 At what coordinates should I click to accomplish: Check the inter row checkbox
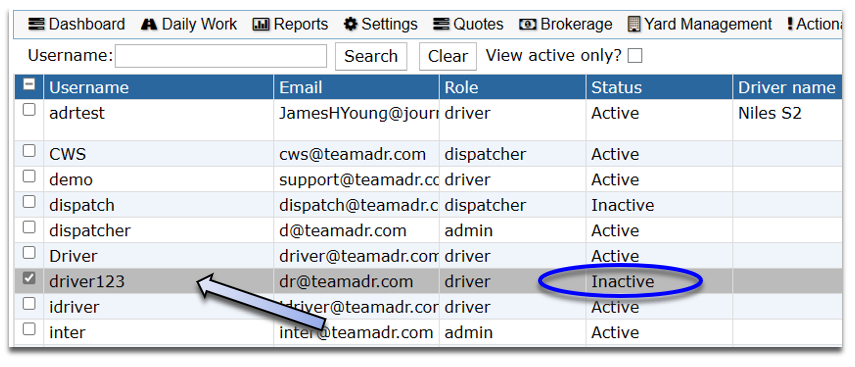29,329
